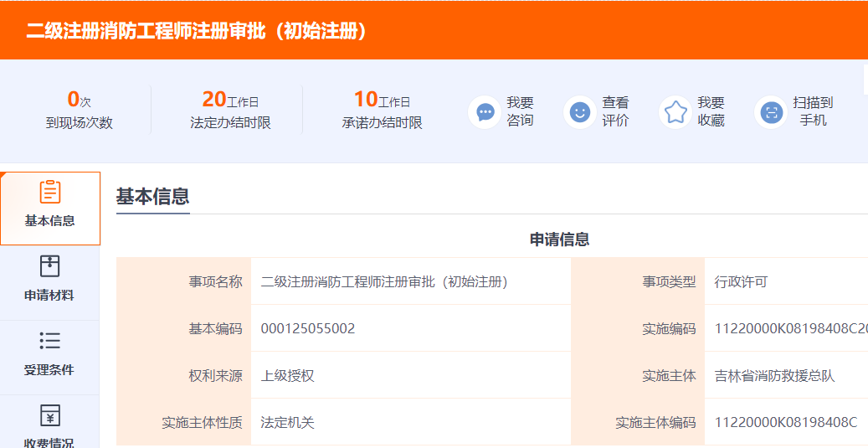Click the 扫描到手机 scan icon
Viewport: 868px width, 448px height.
click(771, 111)
